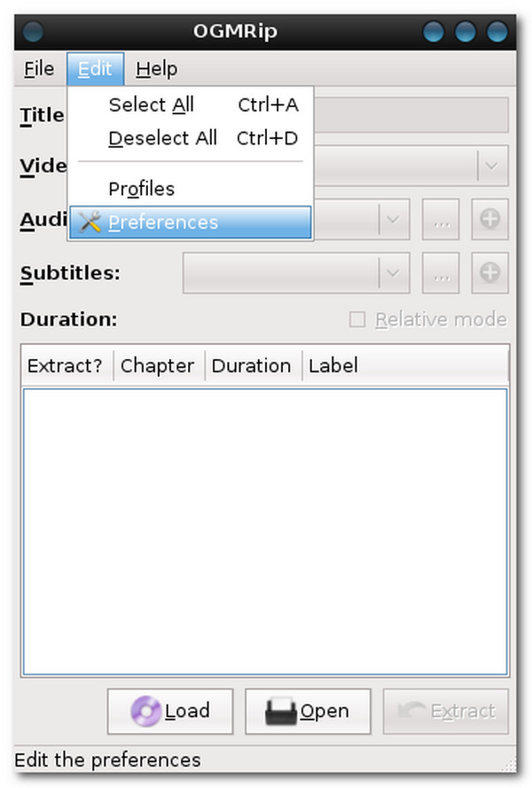
Task: Click the drive icon on Open button
Action: pyautogui.click(x=280, y=711)
